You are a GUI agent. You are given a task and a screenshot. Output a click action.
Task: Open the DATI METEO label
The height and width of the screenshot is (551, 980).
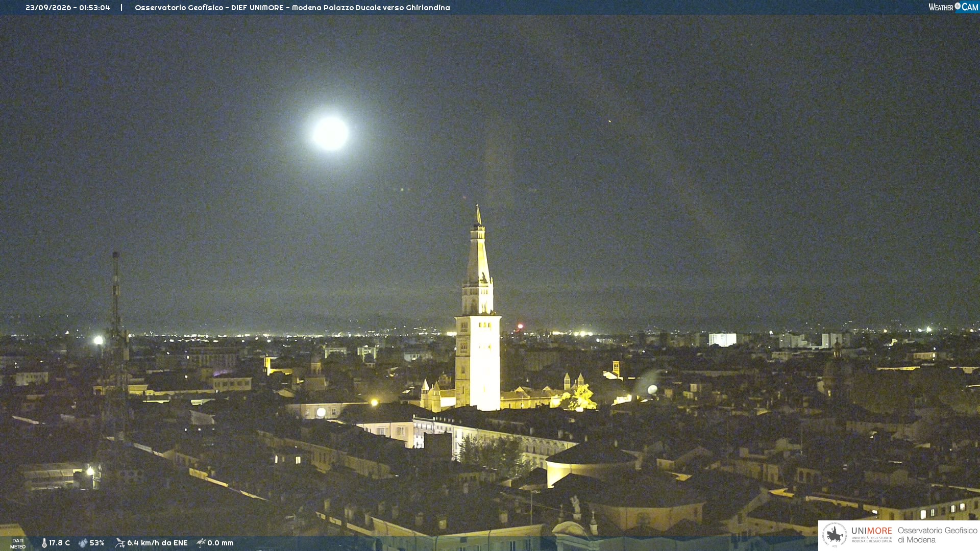(18, 543)
